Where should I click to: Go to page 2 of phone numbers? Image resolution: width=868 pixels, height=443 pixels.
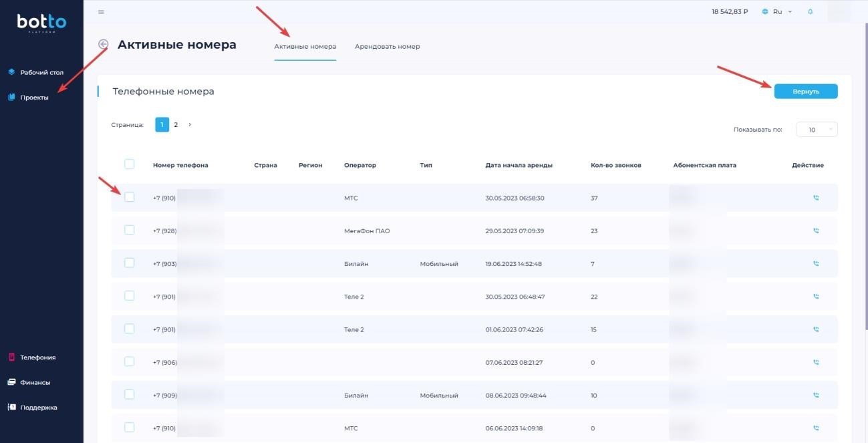[x=176, y=124]
